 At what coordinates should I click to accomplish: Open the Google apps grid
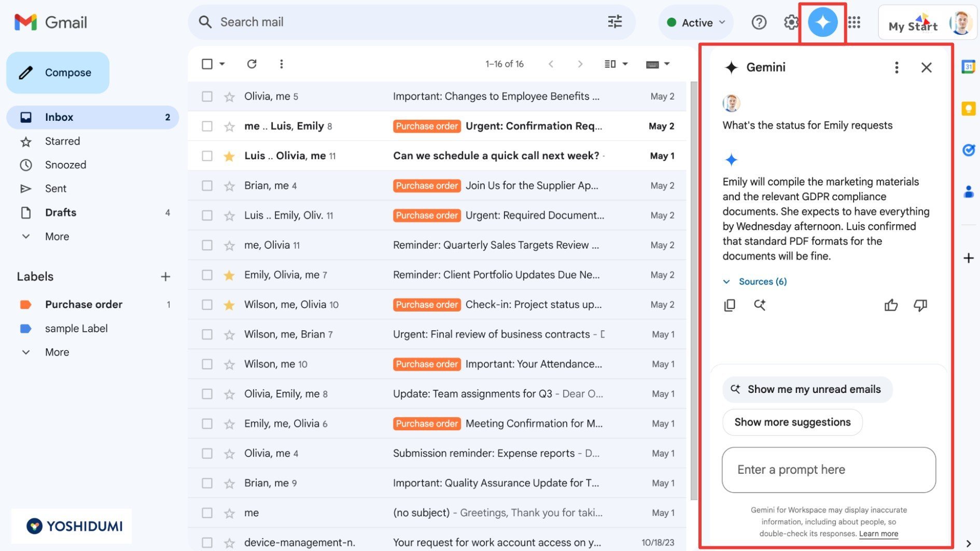click(854, 22)
